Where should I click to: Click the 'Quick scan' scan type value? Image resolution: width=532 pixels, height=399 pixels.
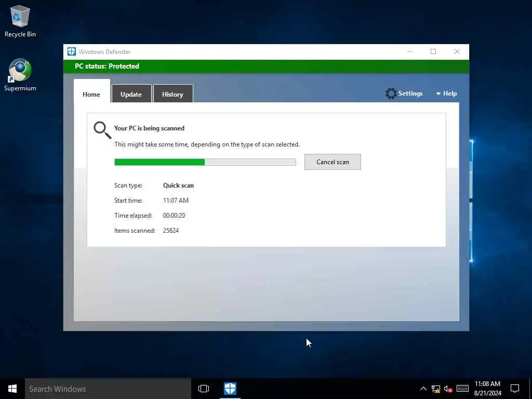click(179, 185)
